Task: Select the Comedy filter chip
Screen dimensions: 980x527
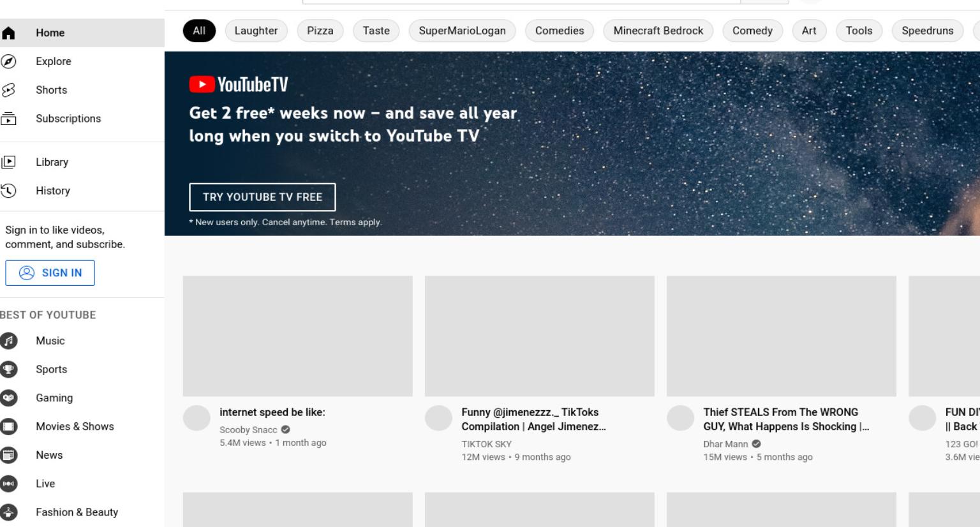Action: (x=752, y=31)
